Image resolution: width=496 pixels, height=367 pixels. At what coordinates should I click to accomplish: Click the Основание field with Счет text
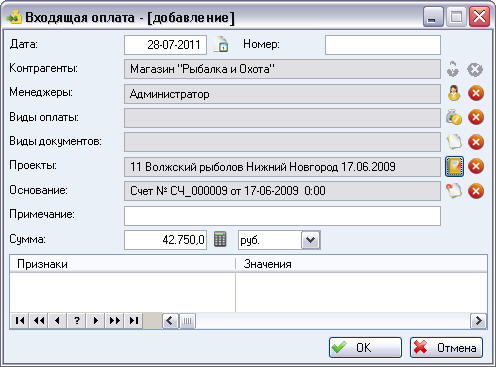click(x=282, y=191)
